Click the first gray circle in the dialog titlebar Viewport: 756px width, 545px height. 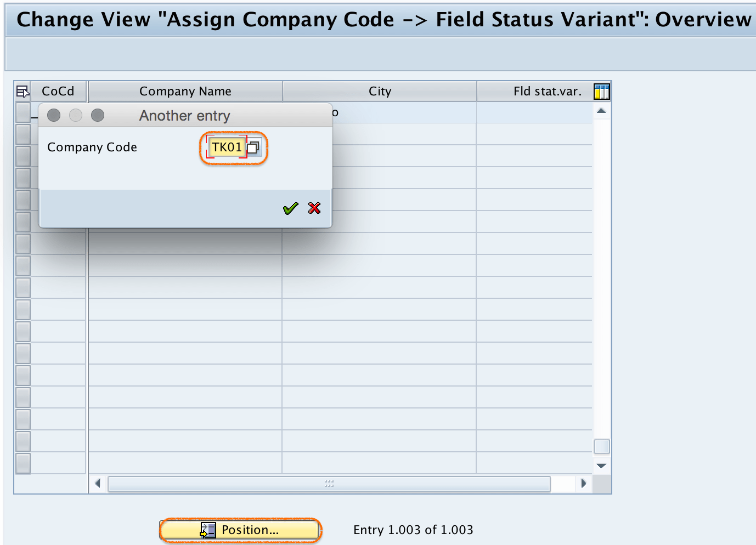click(x=53, y=115)
